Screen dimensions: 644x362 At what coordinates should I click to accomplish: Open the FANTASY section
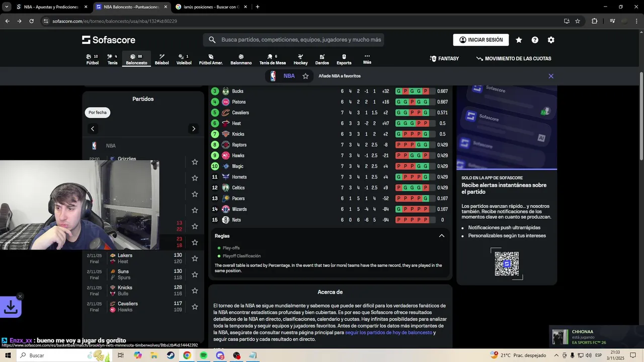click(444, 59)
